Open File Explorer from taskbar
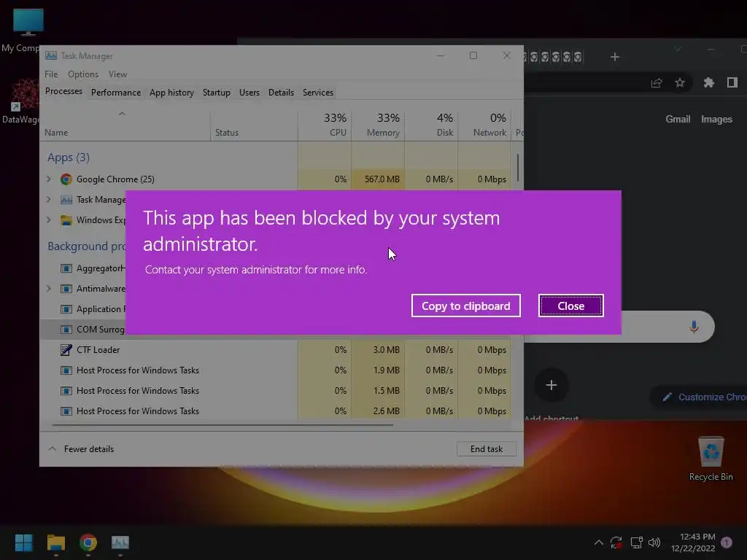Viewport: 747px width, 560px height. click(55, 542)
